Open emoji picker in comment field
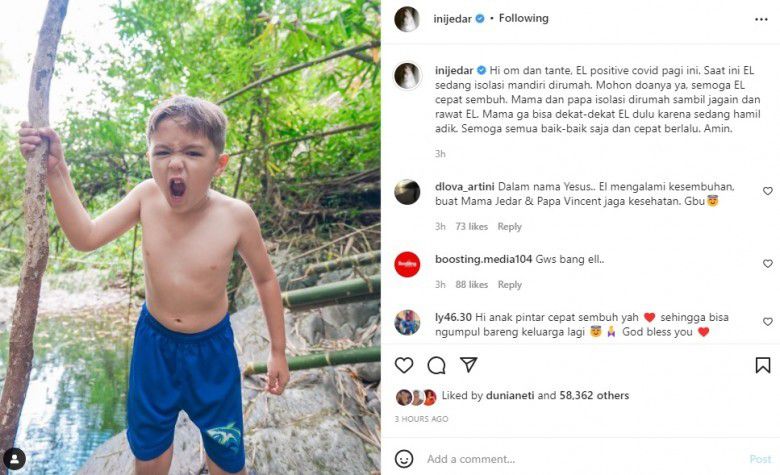780x475 pixels. 404,459
